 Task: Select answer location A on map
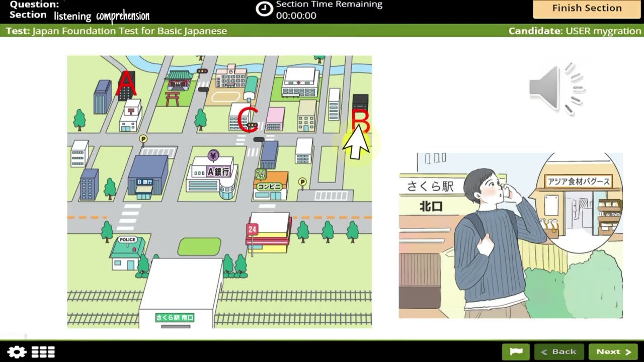coord(125,83)
